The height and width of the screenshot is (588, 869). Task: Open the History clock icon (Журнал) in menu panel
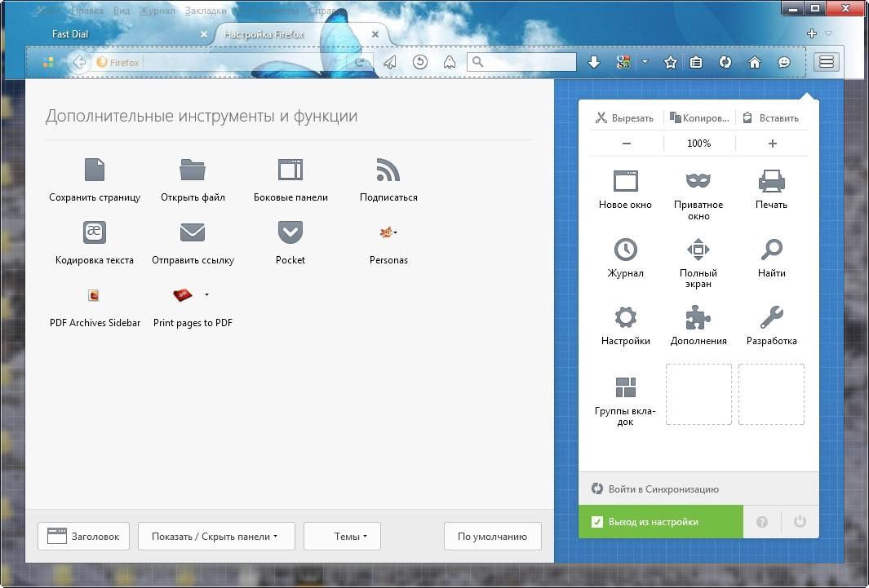pos(626,250)
